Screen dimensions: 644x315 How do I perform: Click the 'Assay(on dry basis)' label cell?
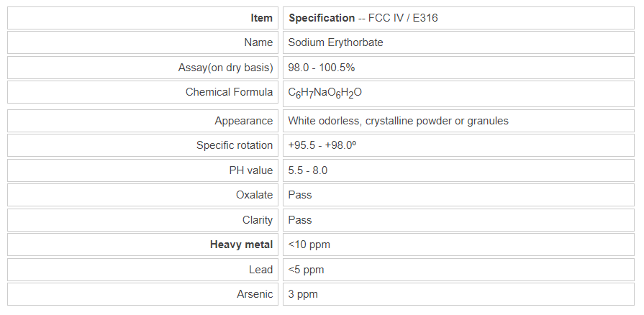[x=225, y=68]
